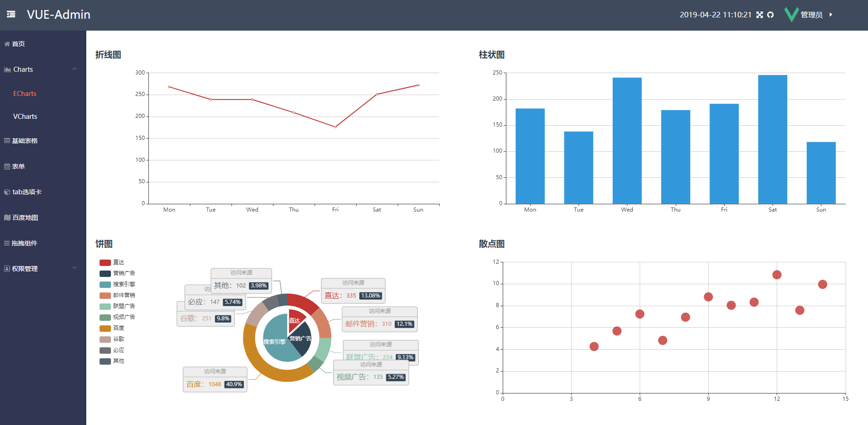Click the fullscreen expand icon in header
Screen dimensions: 868x425
tap(760, 15)
